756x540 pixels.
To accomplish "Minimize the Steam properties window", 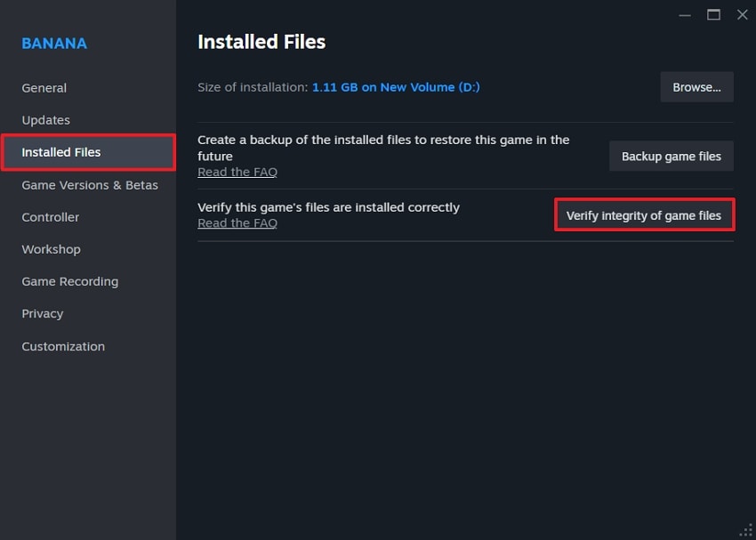I will (684, 14).
